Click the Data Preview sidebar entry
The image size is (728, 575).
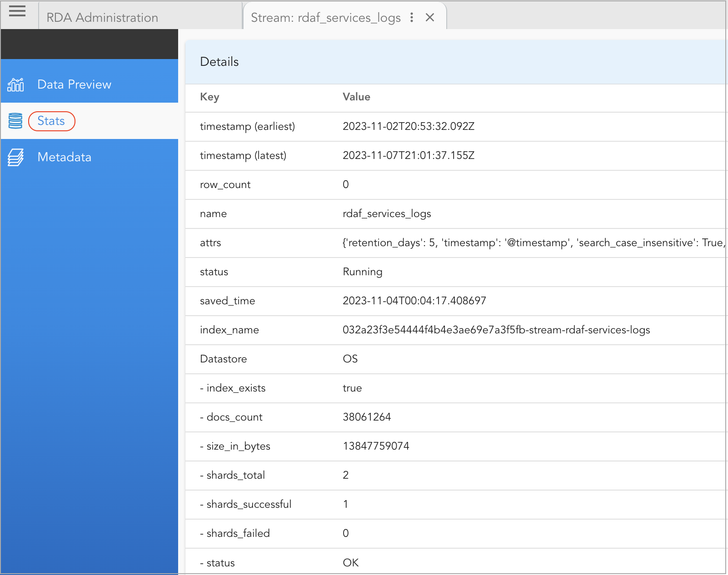click(74, 84)
